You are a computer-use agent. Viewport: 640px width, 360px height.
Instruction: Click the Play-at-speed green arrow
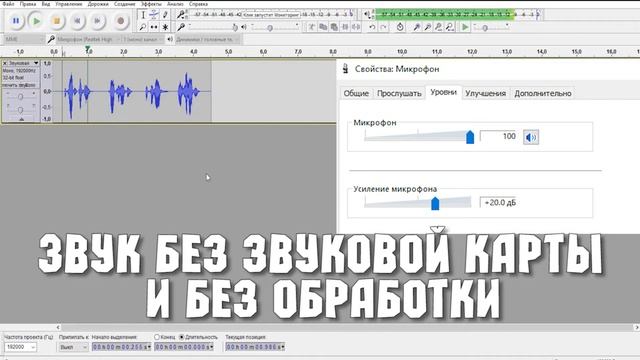tap(465, 27)
